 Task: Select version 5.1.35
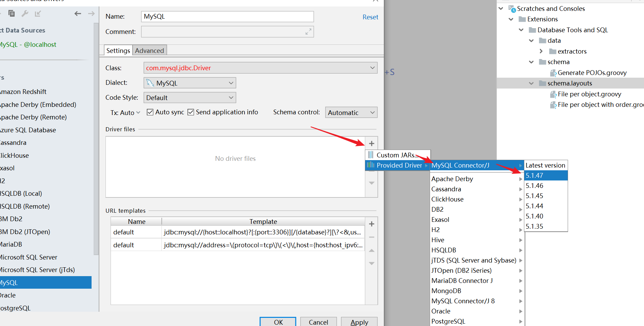[546, 226]
